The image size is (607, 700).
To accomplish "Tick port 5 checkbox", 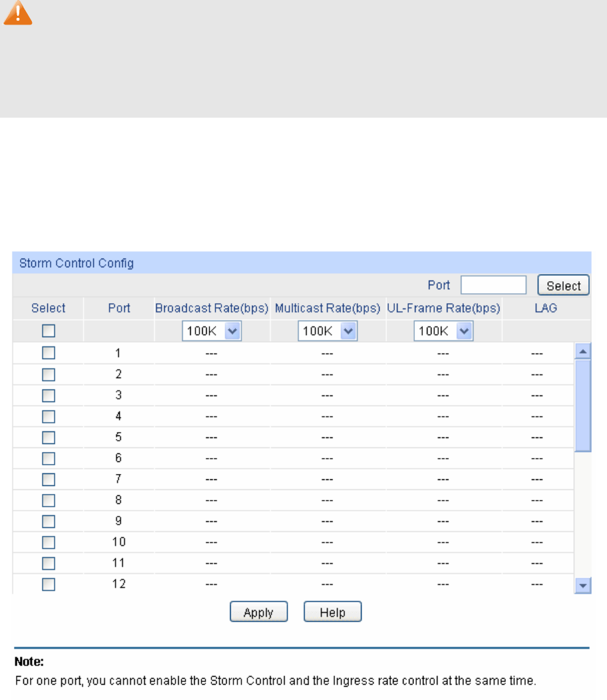I will tap(49, 437).
